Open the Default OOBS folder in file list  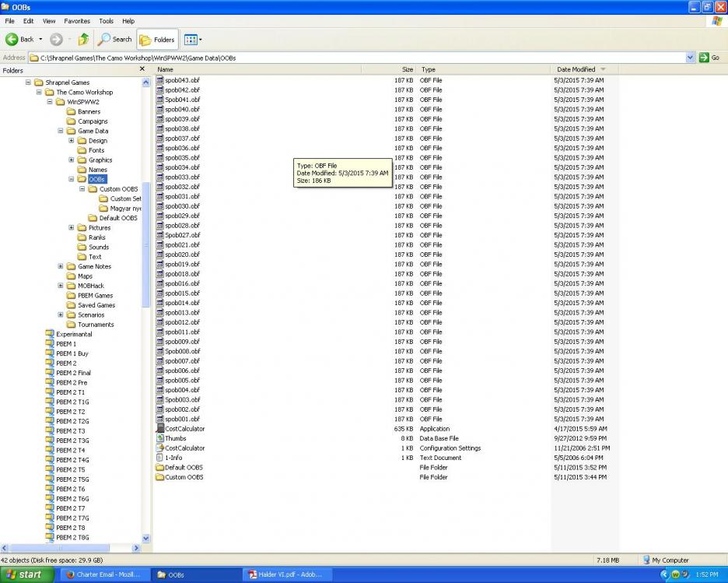coord(184,468)
